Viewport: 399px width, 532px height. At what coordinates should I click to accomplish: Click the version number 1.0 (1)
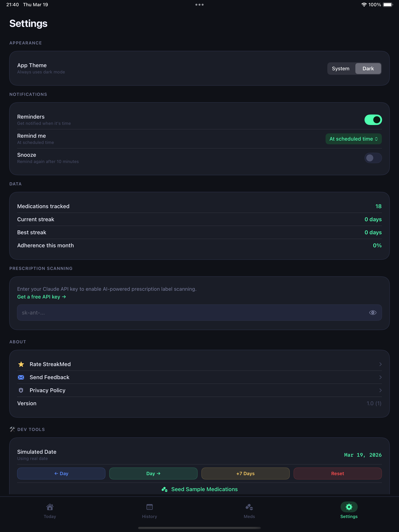374,403
